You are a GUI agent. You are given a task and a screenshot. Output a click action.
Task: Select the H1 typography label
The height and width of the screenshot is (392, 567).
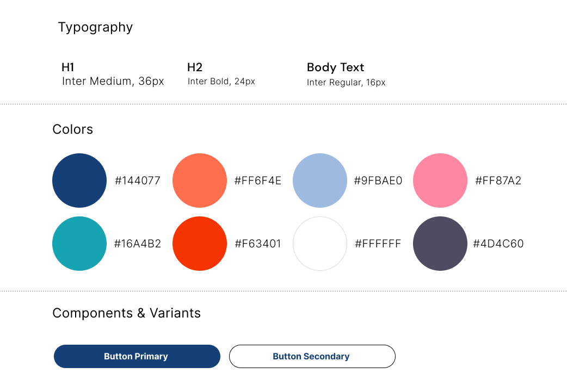point(68,67)
